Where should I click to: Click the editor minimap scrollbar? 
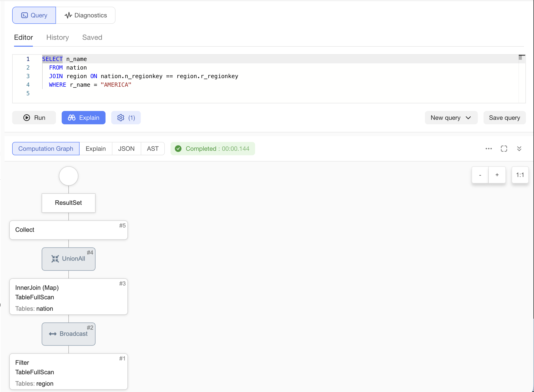(x=522, y=79)
